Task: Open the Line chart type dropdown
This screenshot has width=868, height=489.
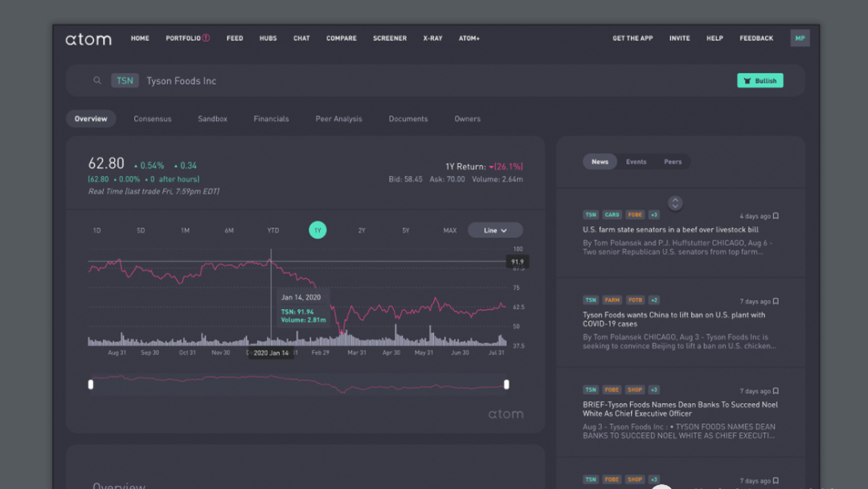Action: 495,230
